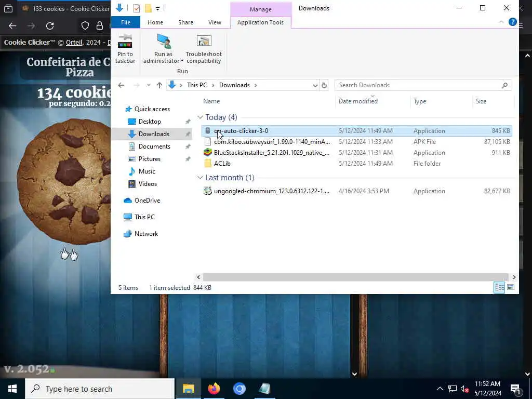532x399 pixels.
Task: Expand address bar history dropdown
Action: click(x=315, y=85)
